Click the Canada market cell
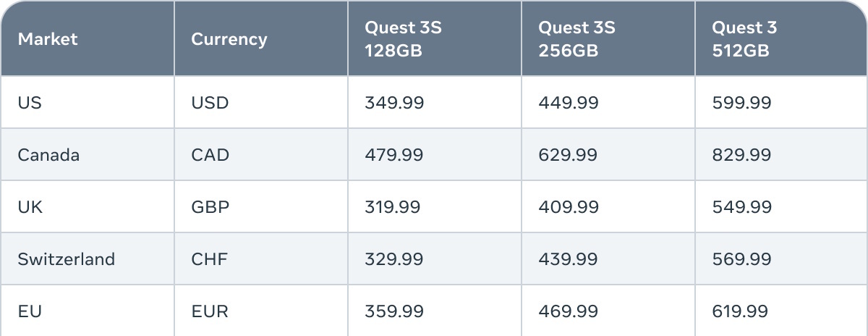Image resolution: width=868 pixels, height=336 pixels. tap(48, 155)
